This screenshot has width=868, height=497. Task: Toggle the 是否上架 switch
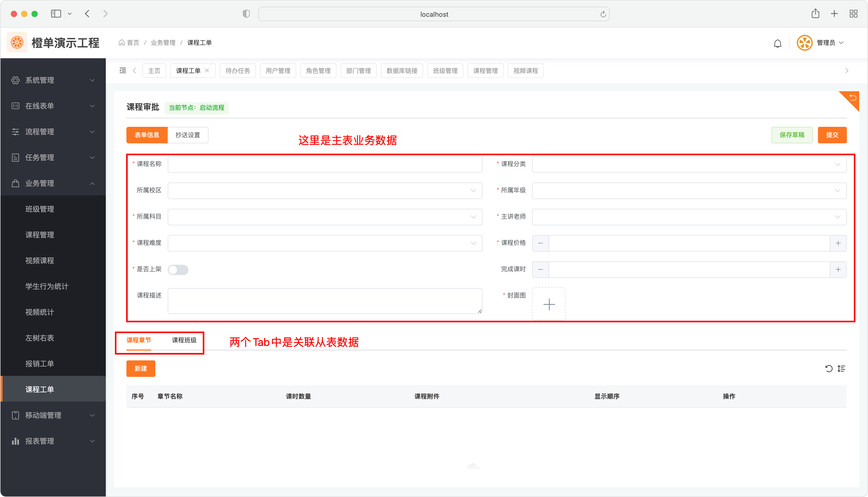(x=178, y=270)
